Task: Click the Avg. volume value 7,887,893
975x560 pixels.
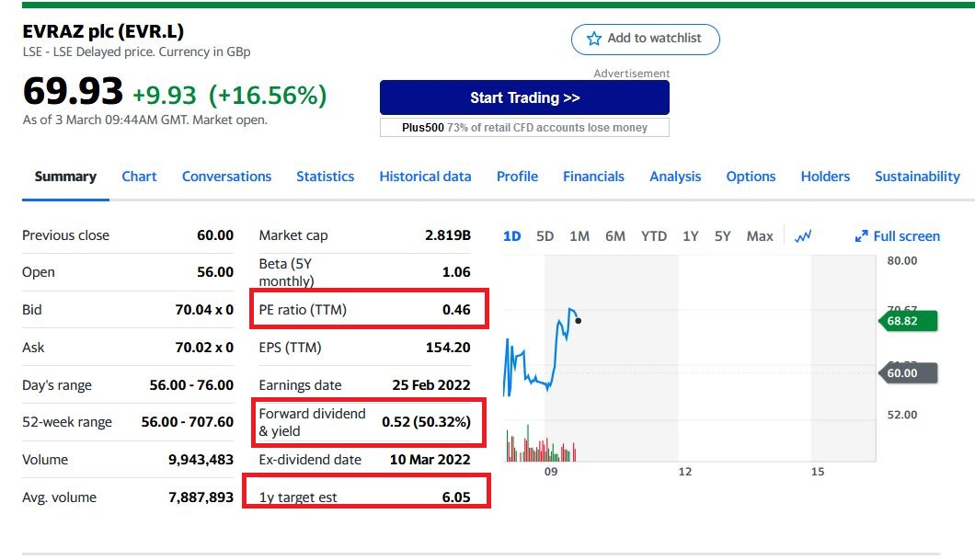Action: tap(201, 497)
